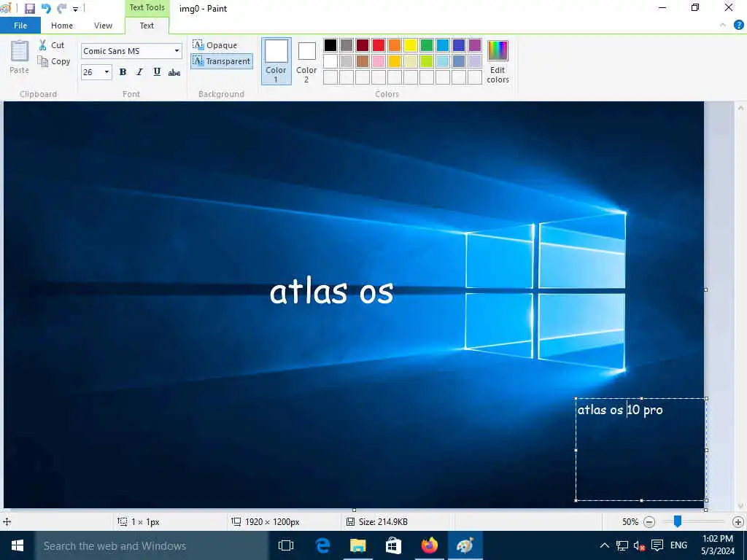Launch Firefox from taskbar

click(x=429, y=545)
